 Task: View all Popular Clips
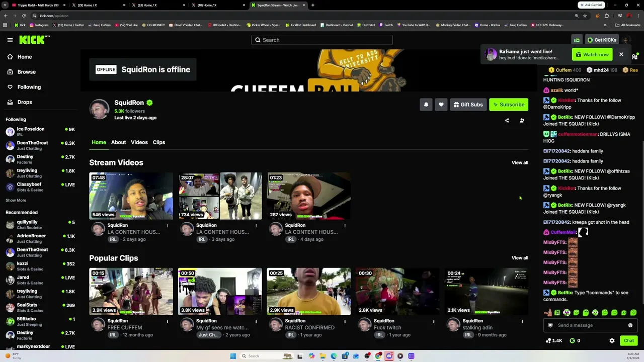[x=520, y=258]
